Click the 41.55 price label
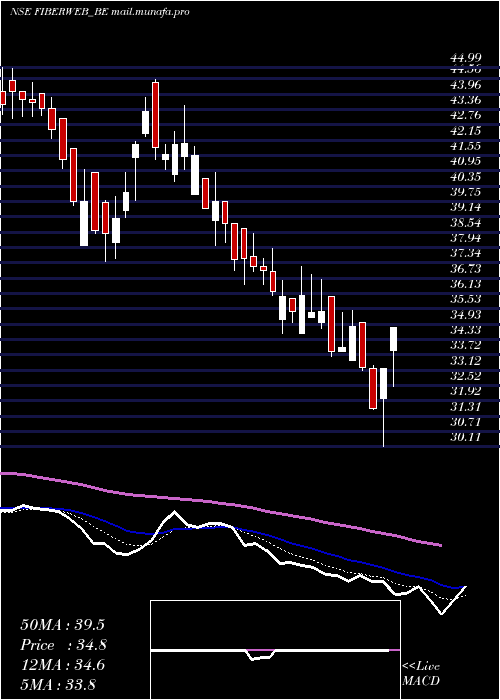 pyautogui.click(x=466, y=146)
